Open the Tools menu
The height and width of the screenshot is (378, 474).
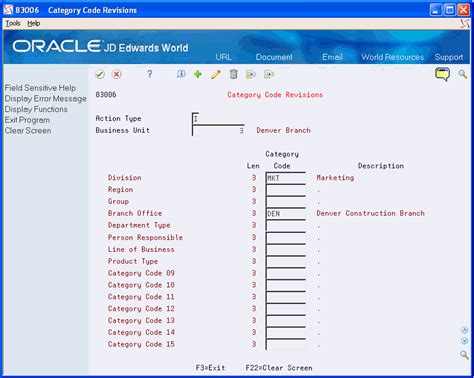(x=13, y=23)
